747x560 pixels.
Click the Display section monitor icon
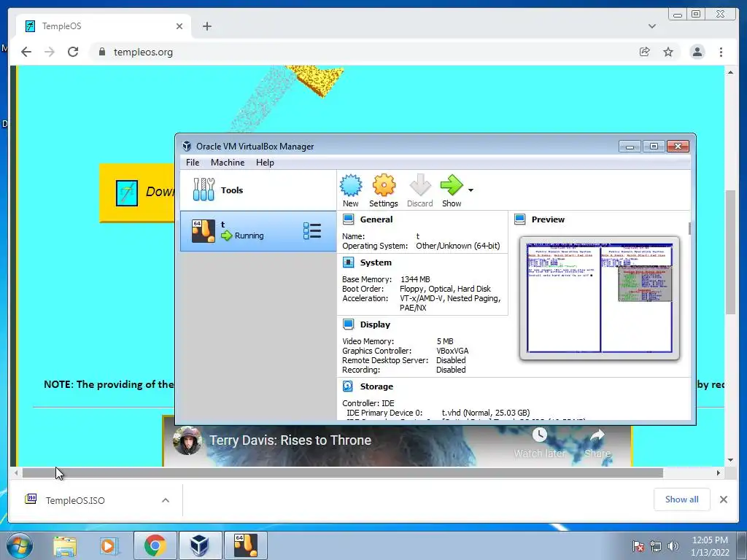click(x=348, y=324)
